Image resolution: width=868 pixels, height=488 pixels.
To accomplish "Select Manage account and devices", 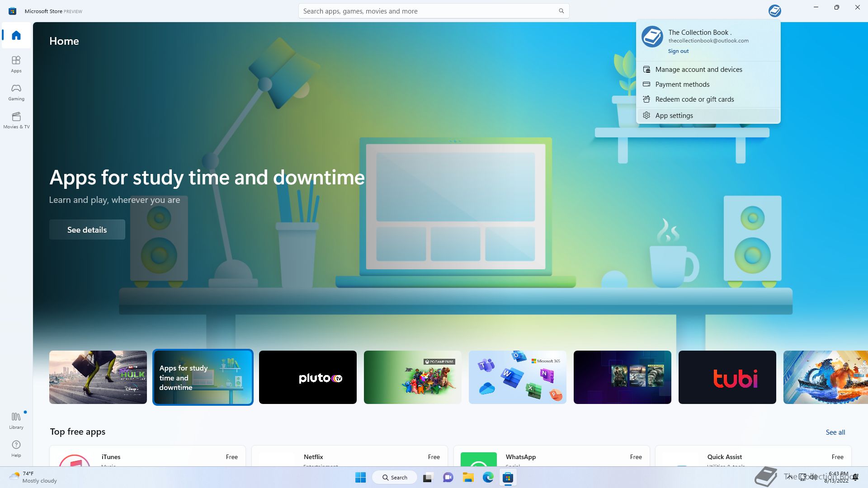I will coord(708,70).
